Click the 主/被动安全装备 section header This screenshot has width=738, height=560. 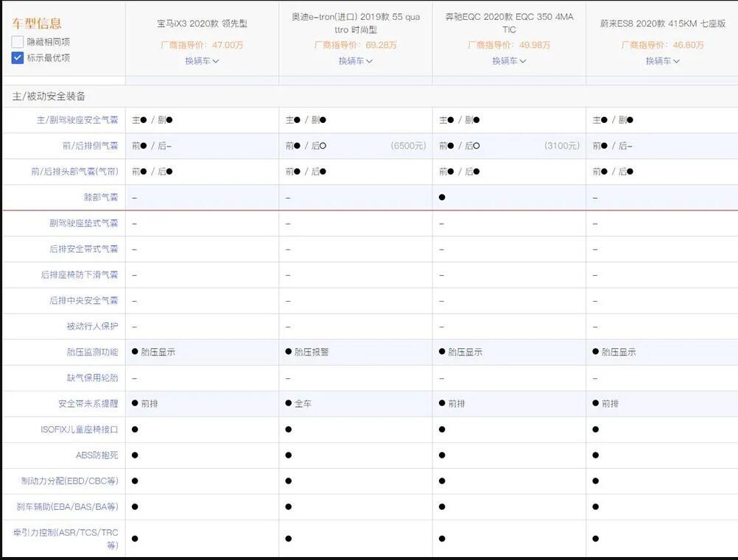coord(49,96)
